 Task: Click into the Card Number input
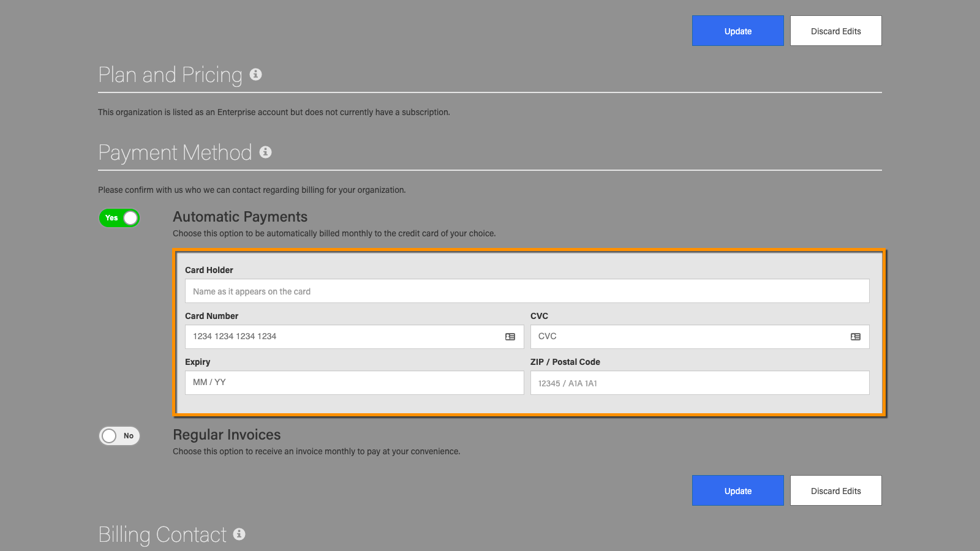343,337
